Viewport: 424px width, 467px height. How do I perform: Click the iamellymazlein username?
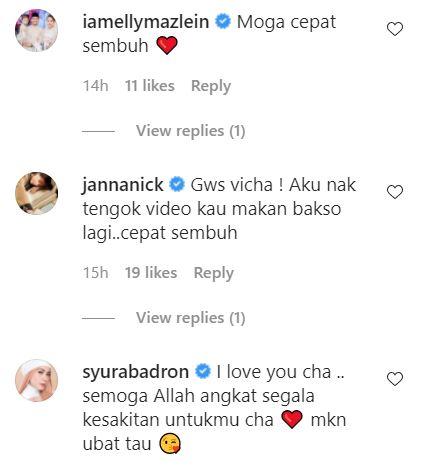[146, 23]
